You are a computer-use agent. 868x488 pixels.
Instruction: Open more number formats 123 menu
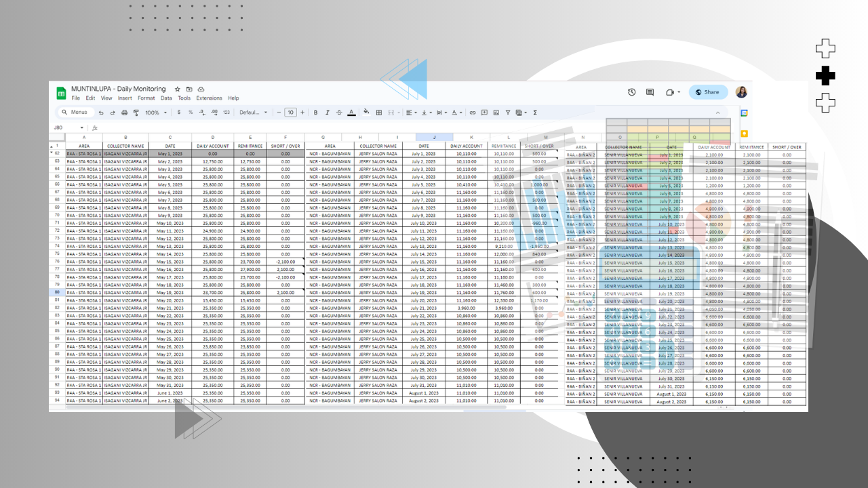[x=226, y=113]
